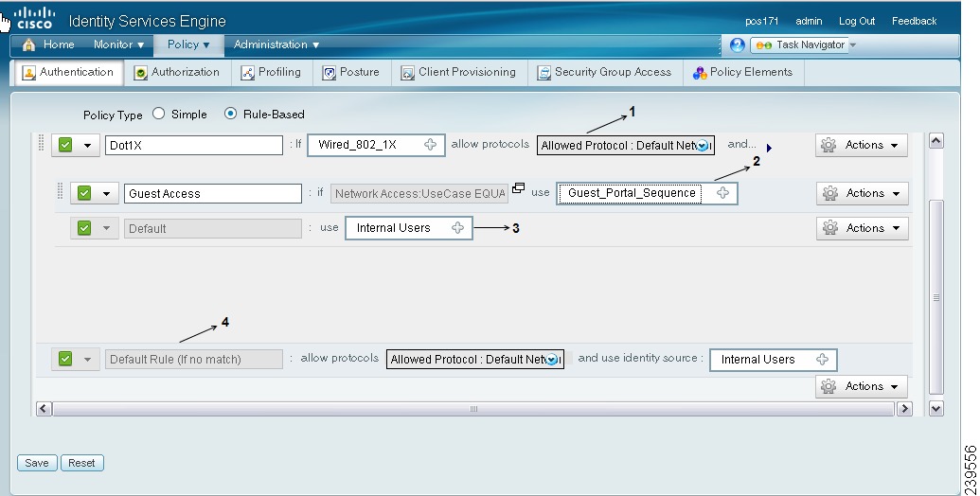Open Actions menu for the Default rule
The image size is (980, 496).
tap(862, 228)
